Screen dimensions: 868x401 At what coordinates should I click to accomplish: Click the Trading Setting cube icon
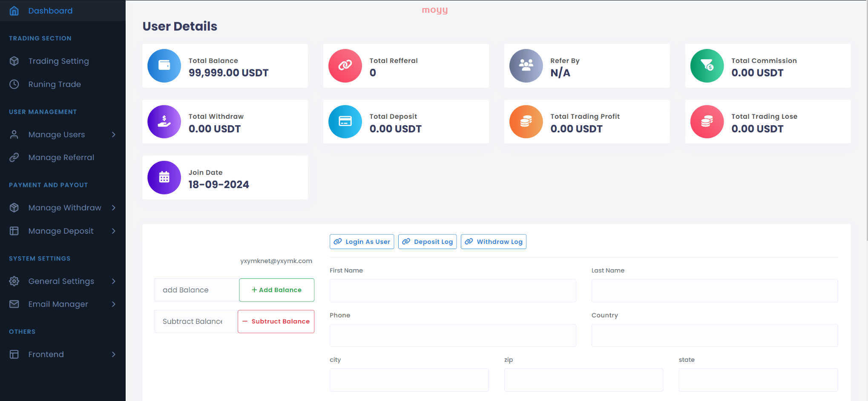point(14,61)
